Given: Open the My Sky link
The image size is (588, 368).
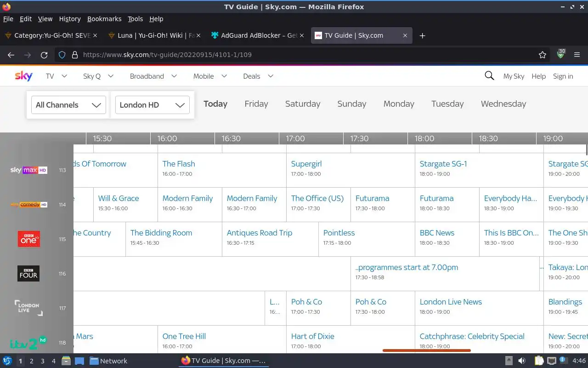Looking at the screenshot, I should pyautogui.click(x=514, y=76).
